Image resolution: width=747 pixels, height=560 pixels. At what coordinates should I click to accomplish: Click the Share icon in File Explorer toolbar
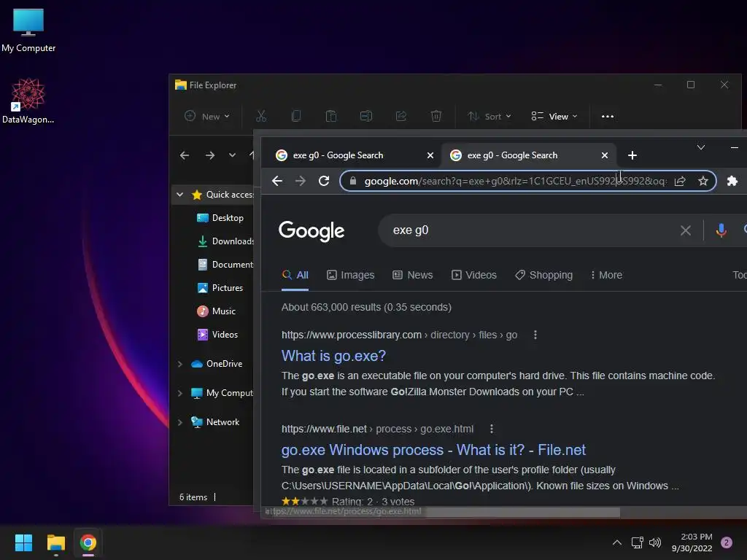(401, 116)
